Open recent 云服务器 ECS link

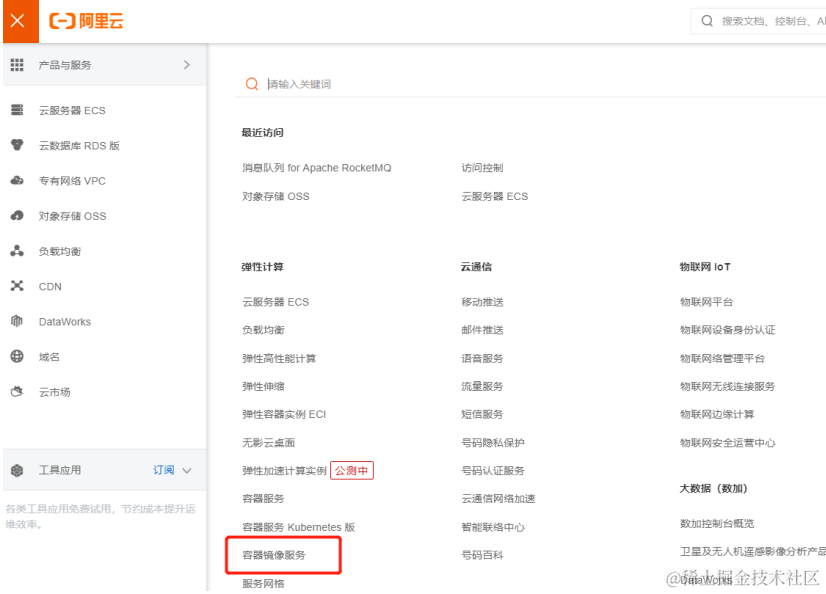click(x=494, y=196)
